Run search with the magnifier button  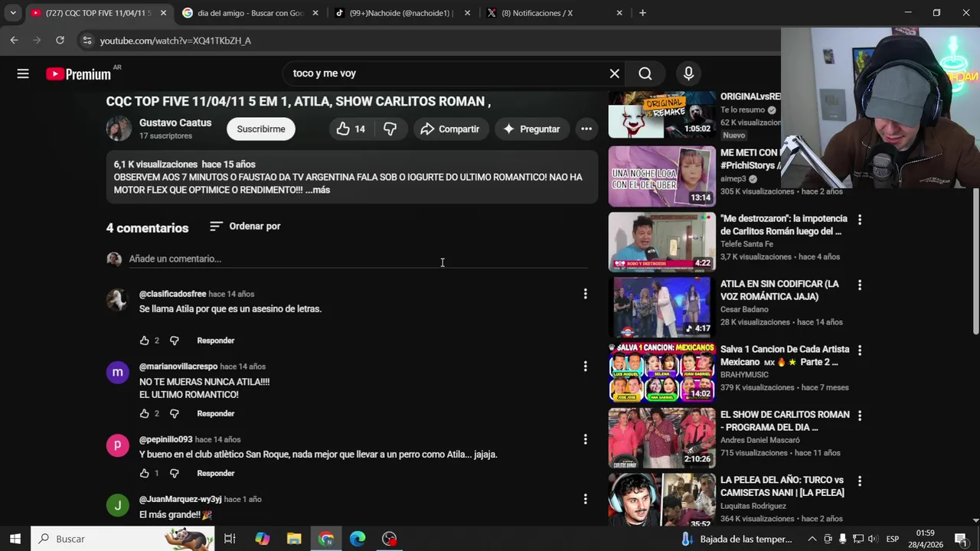645,73
